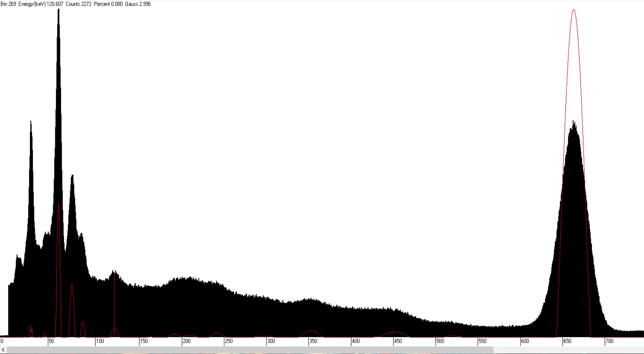Click the 'Gauss 2.996' readout
Viewport: 644px width, 354px height.
pyautogui.click(x=138, y=4)
